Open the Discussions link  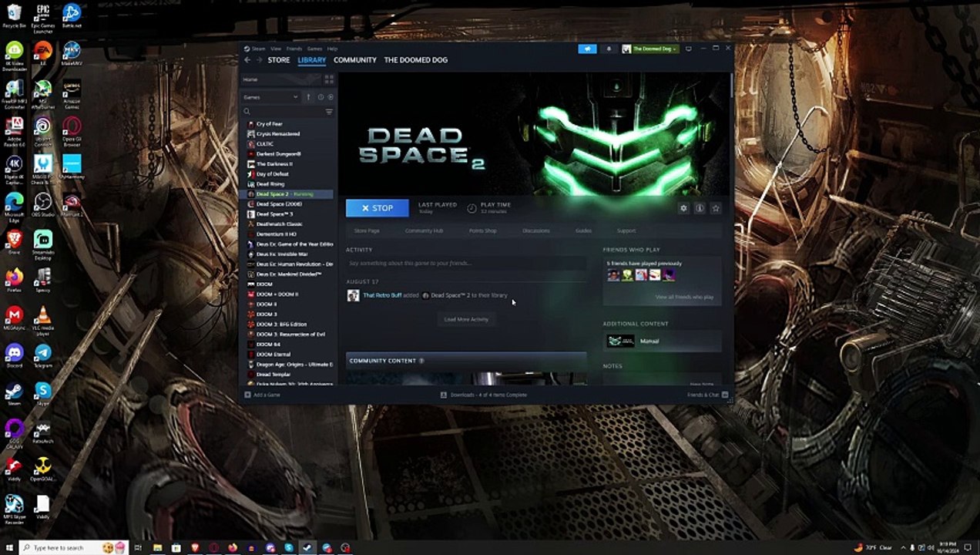[536, 230]
